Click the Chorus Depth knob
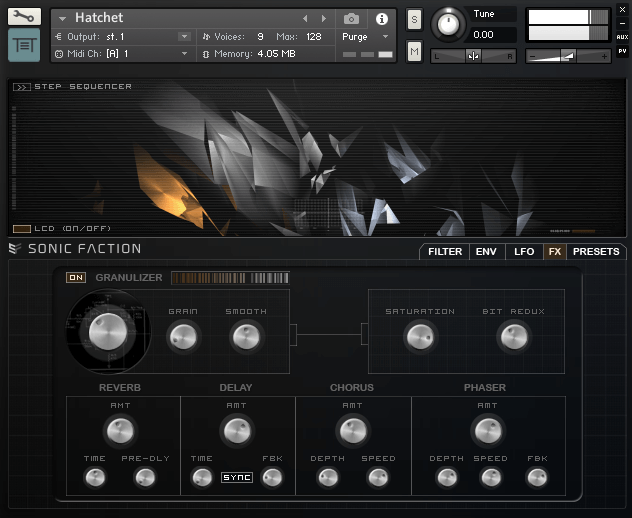This screenshot has height=518, width=632. [328, 477]
